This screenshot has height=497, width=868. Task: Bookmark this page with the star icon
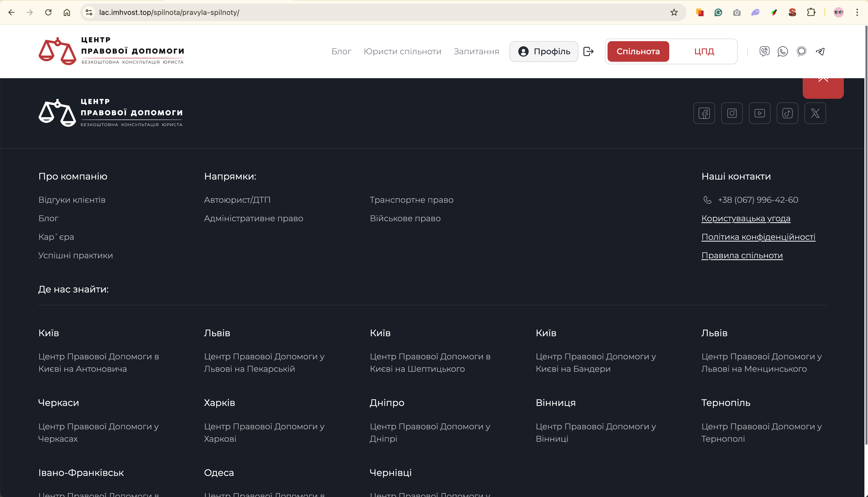(674, 13)
